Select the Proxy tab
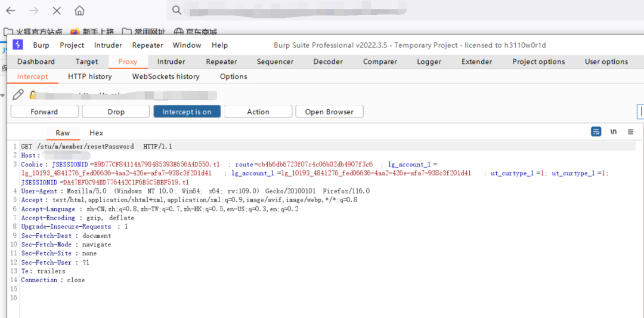 tap(128, 61)
